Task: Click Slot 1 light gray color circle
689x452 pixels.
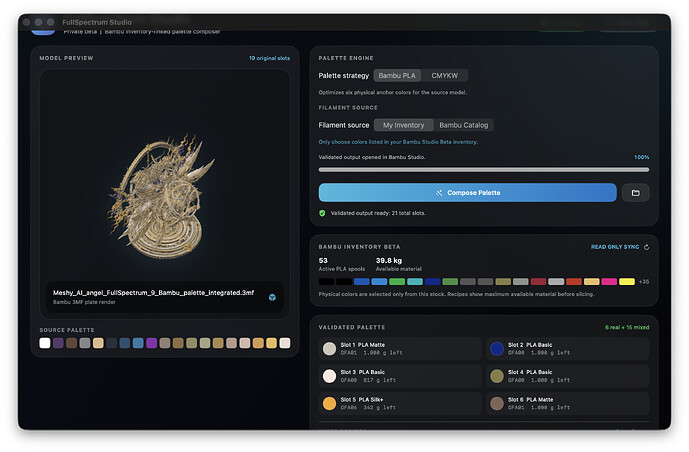Action: 329,349
